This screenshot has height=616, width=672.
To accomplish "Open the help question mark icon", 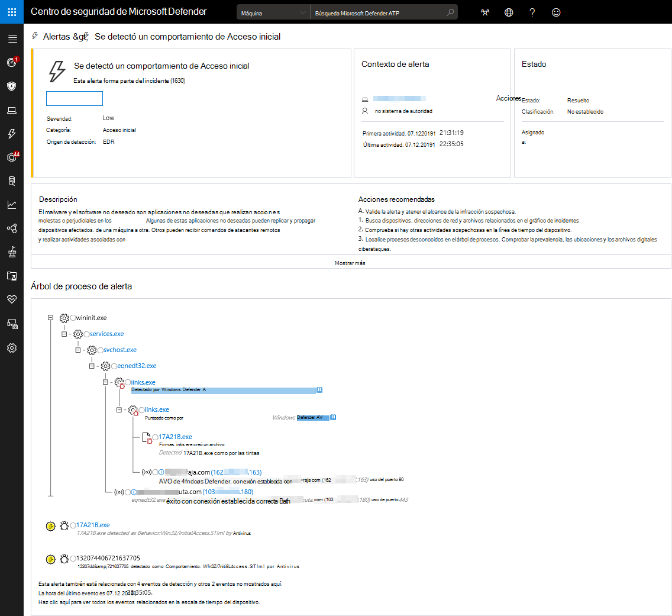I will [532, 12].
